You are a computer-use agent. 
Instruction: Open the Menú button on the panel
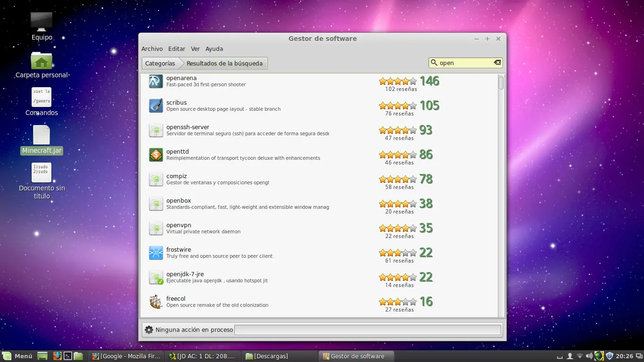tap(18, 356)
